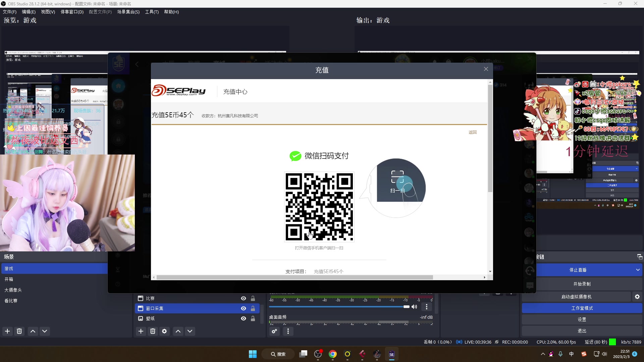The height and width of the screenshot is (362, 644).
Task: Open the 视图(V) menu
Action: (x=48, y=12)
